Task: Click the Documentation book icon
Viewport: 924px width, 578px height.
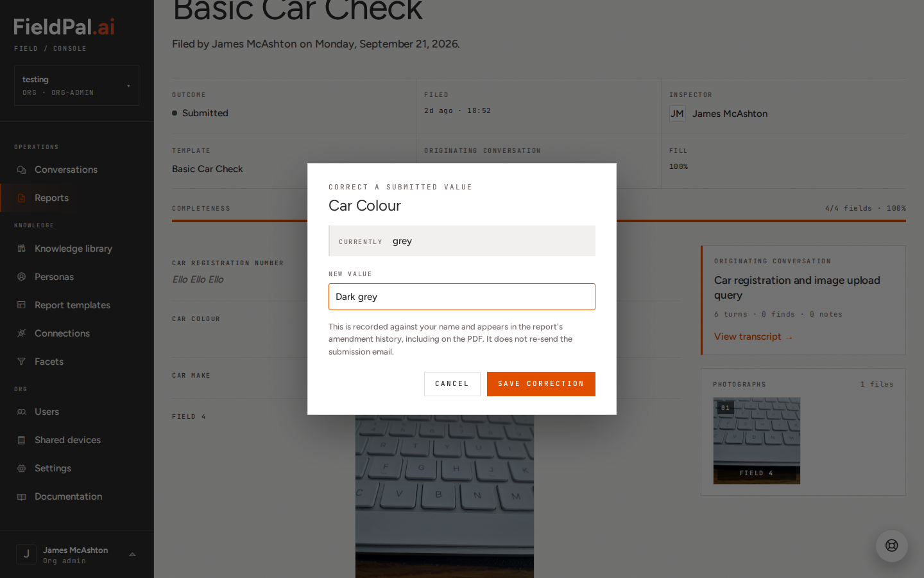Action: click(21, 496)
